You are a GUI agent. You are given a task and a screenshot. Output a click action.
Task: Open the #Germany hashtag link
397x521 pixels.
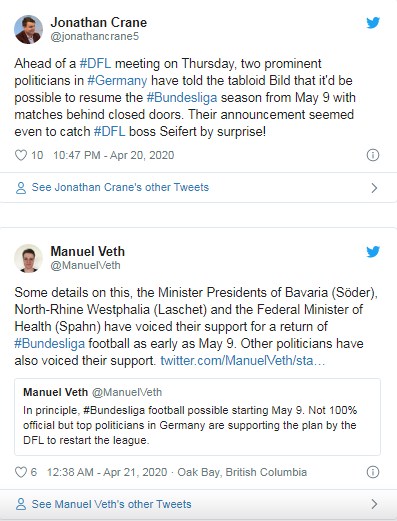(117, 81)
